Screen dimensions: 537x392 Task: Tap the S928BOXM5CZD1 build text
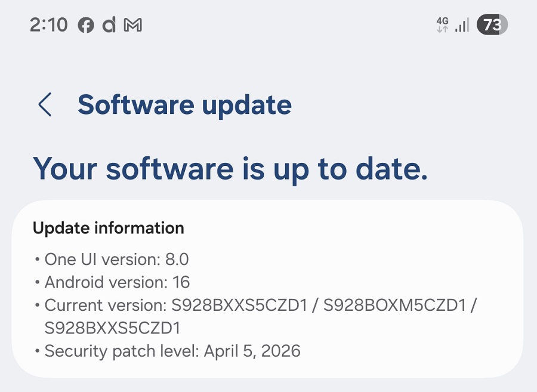pos(394,305)
